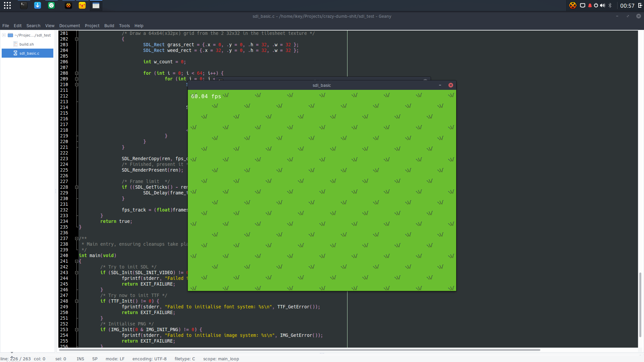Open the network display tray icon

[583, 5]
